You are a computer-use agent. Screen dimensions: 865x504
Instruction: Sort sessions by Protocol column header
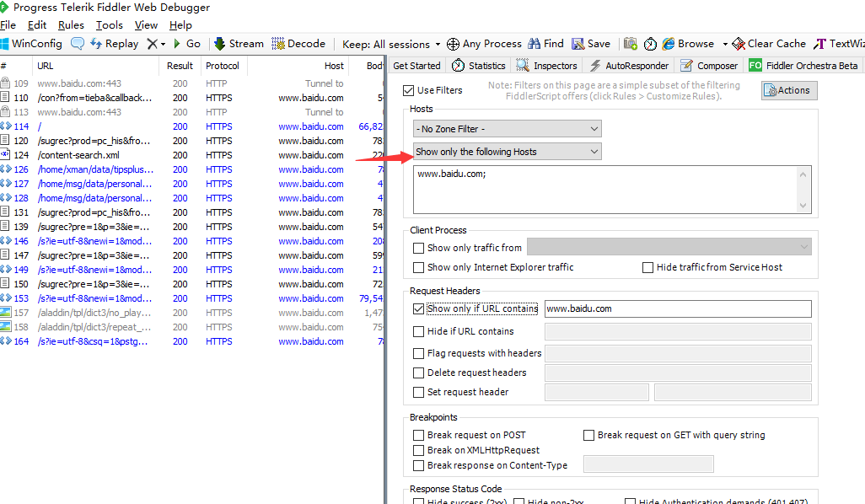(x=223, y=66)
